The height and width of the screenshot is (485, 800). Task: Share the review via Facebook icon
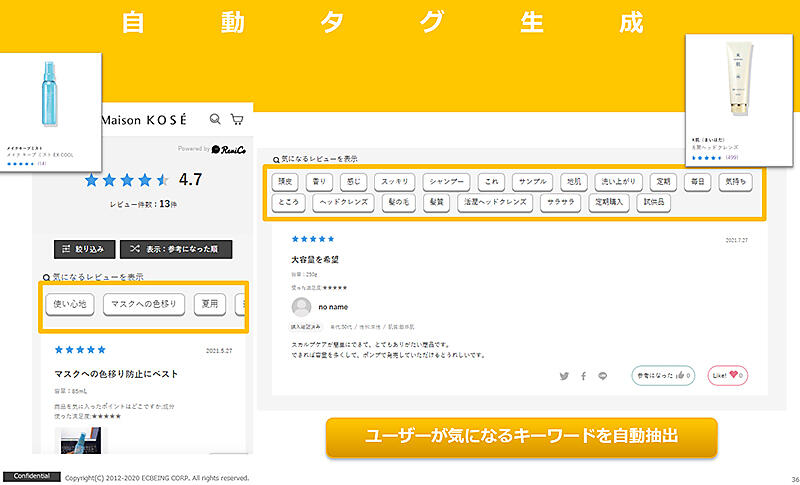(582, 376)
